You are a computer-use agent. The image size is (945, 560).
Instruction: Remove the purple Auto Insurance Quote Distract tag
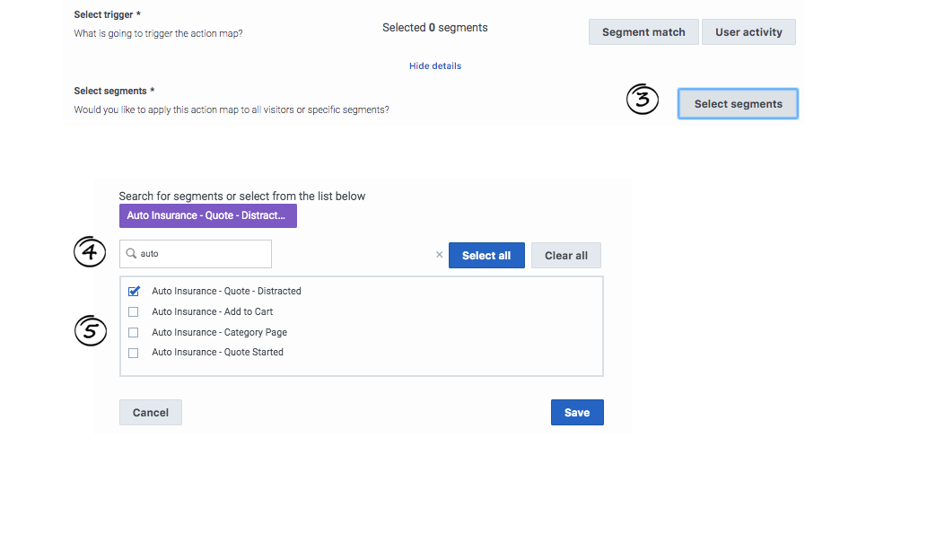(x=208, y=215)
